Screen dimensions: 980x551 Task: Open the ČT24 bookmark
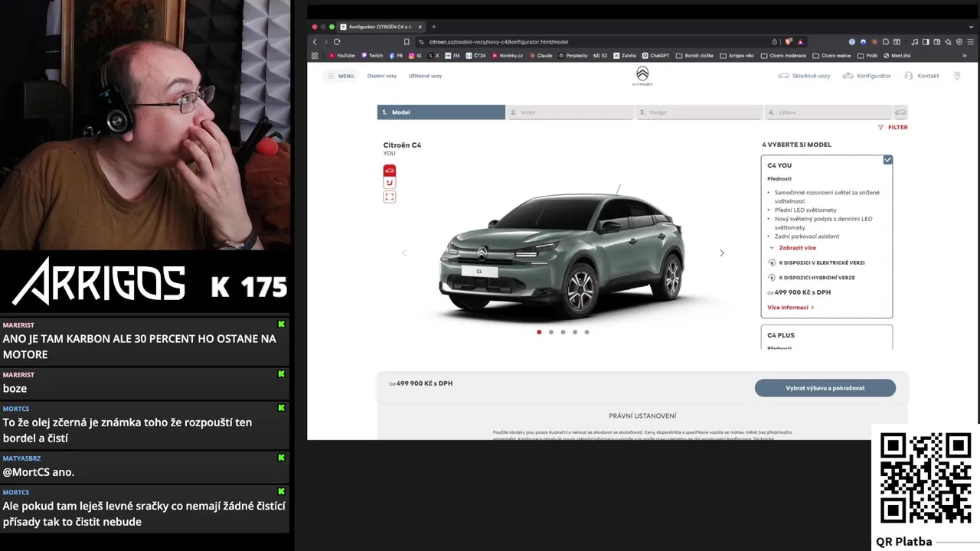pos(475,55)
